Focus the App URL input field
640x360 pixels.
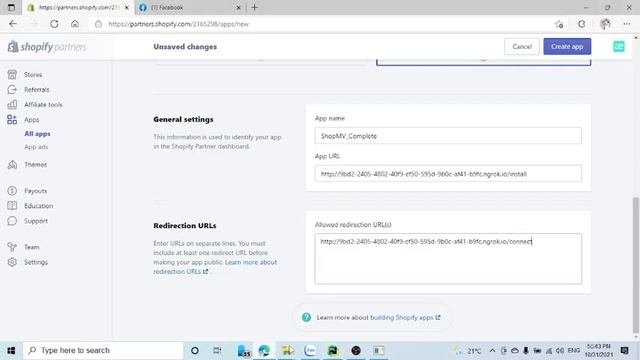tap(448, 174)
